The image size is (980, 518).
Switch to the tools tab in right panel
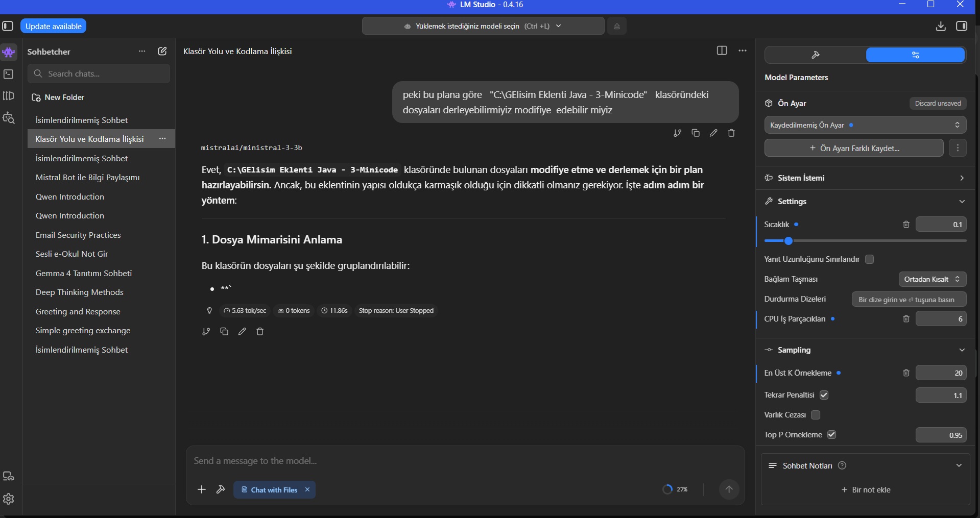coord(816,55)
